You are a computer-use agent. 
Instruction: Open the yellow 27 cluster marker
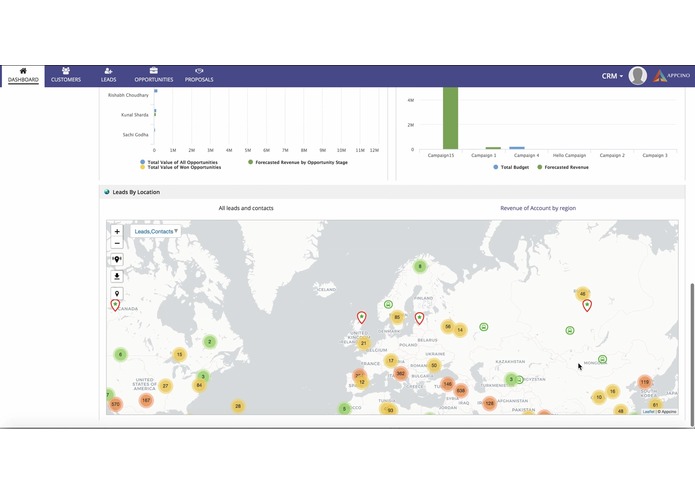(x=165, y=386)
